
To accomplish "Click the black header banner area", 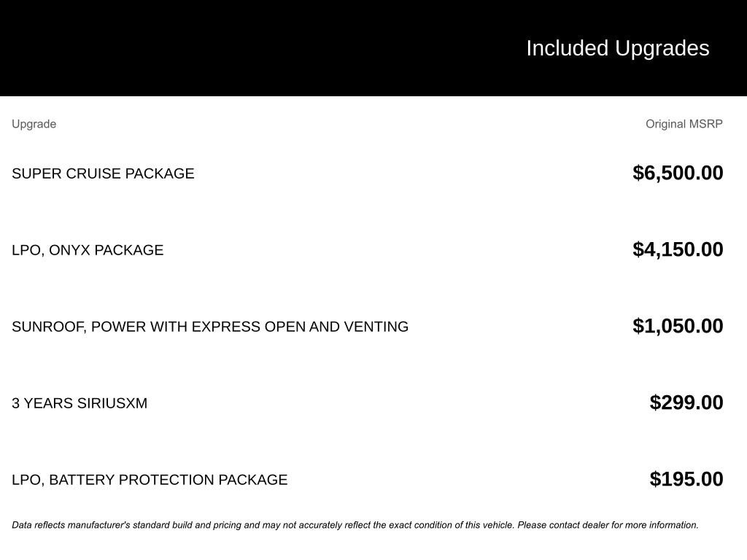I will pos(373,47).
